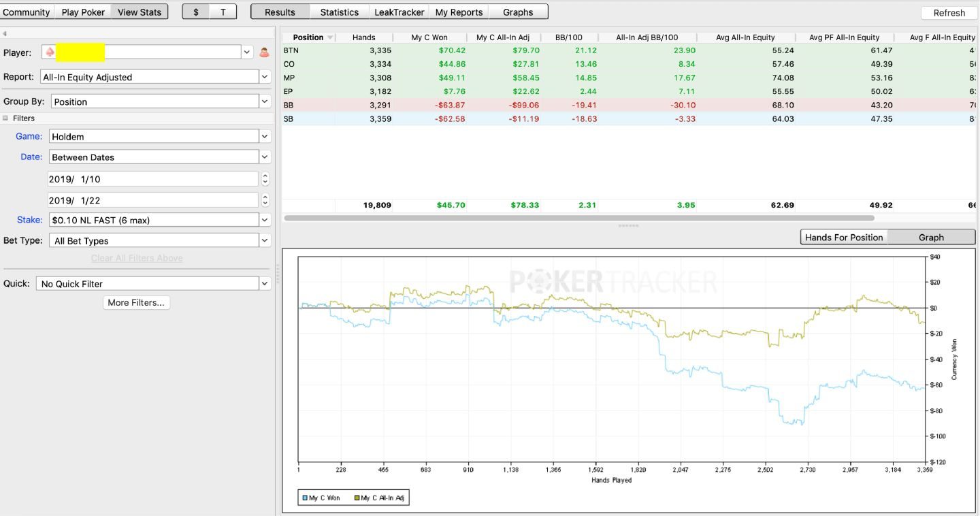Toggle to the Graph view

click(x=931, y=237)
